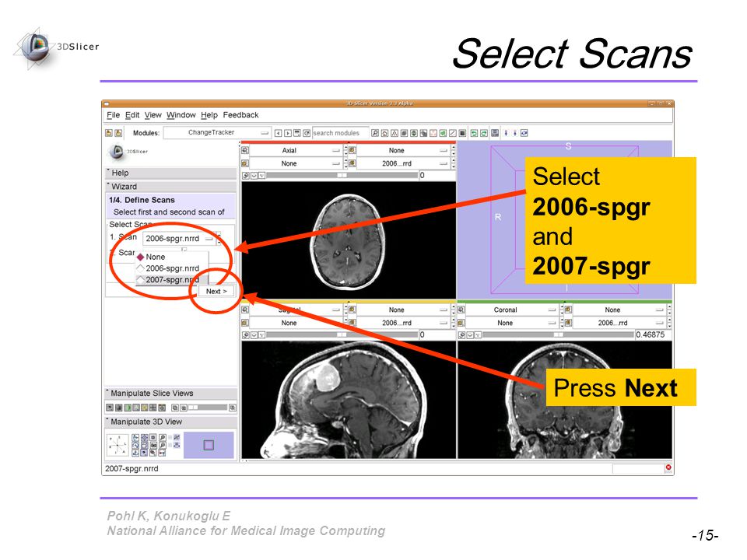Click the purple 3D view navigation thumbnail
The height and width of the screenshot is (560, 747).
pyautogui.click(x=209, y=445)
